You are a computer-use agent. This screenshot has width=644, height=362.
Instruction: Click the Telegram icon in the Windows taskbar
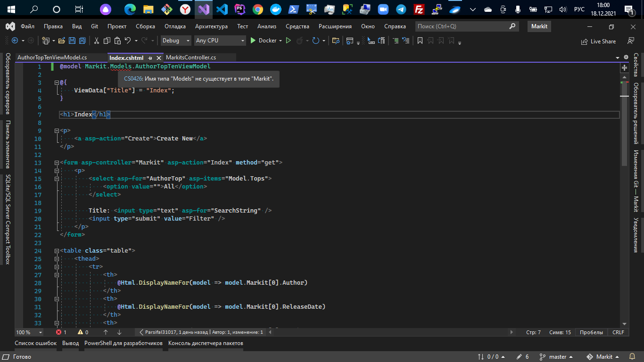coord(401,9)
